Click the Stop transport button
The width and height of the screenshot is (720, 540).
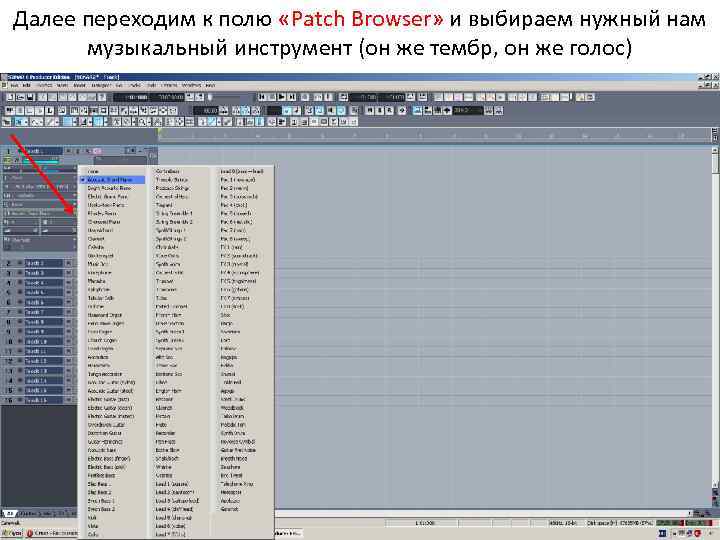pyautogui.click(x=272, y=97)
